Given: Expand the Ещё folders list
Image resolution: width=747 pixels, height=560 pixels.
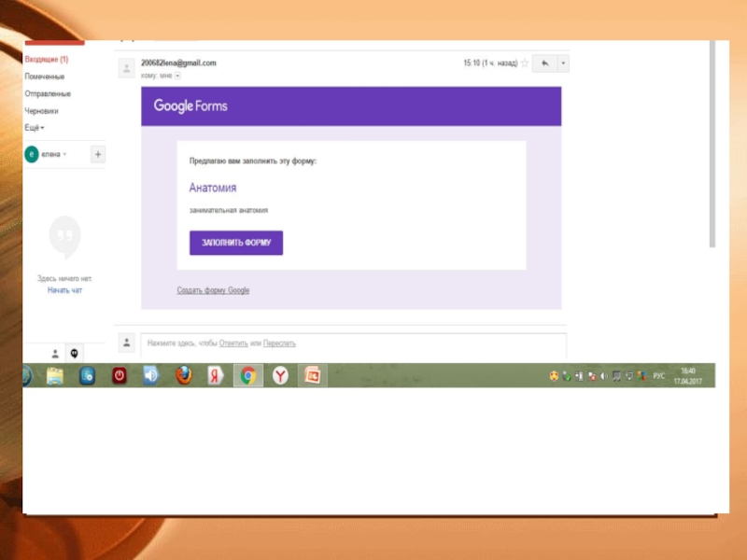Looking at the screenshot, I should coord(35,128).
